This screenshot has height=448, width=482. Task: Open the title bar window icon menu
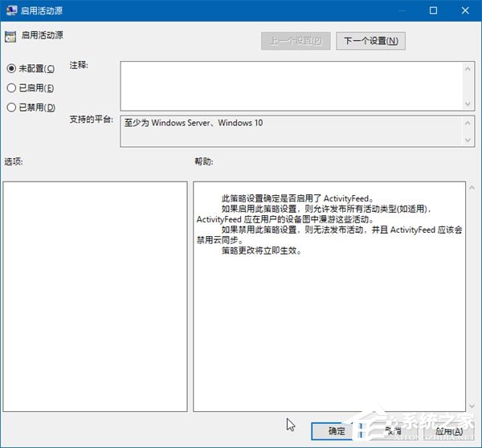click(x=12, y=10)
